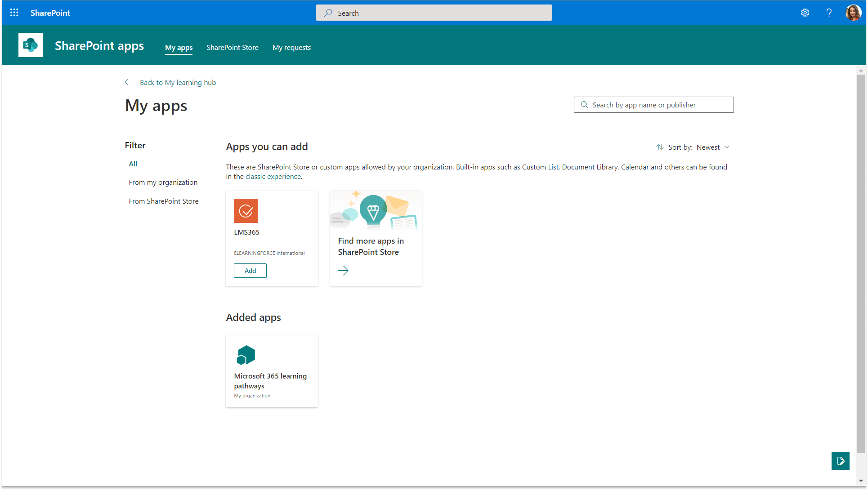The image size is (868, 490).
Task: Click the back arrow icon
Action: 129,82
